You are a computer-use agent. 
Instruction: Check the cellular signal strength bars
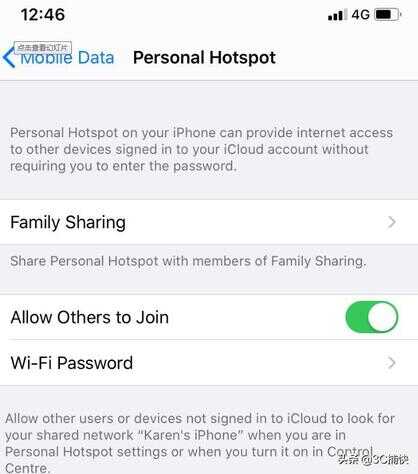(x=336, y=15)
